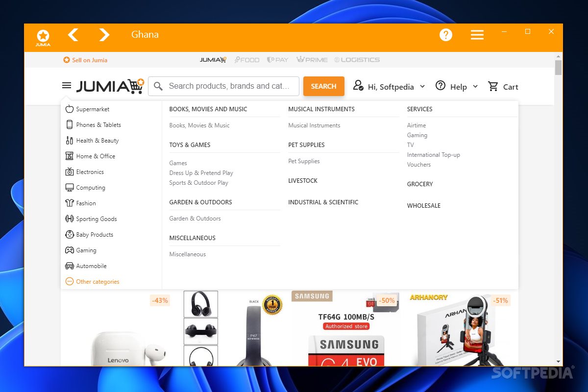
Task: Click the Computing monitor icon
Action: pyautogui.click(x=70, y=187)
